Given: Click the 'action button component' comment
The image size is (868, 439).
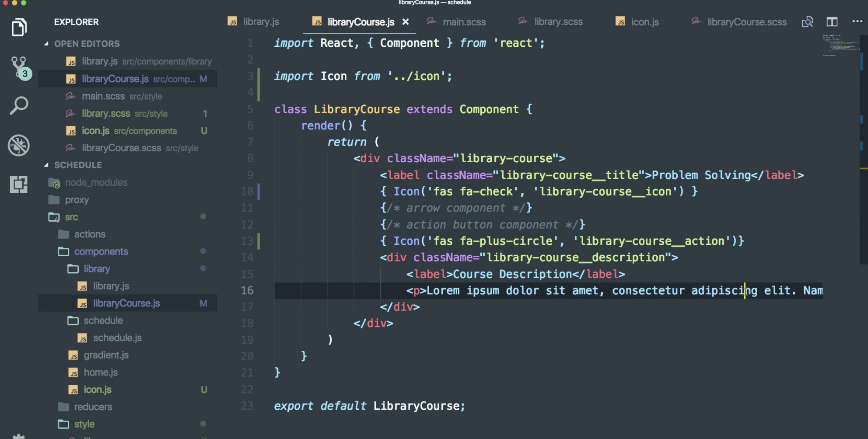Looking at the screenshot, I should [483, 225].
